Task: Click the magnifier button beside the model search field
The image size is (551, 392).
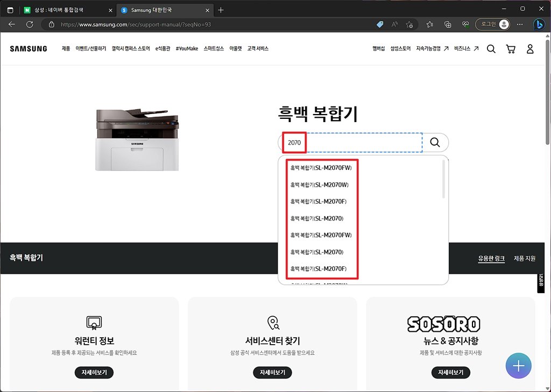Action: [435, 142]
